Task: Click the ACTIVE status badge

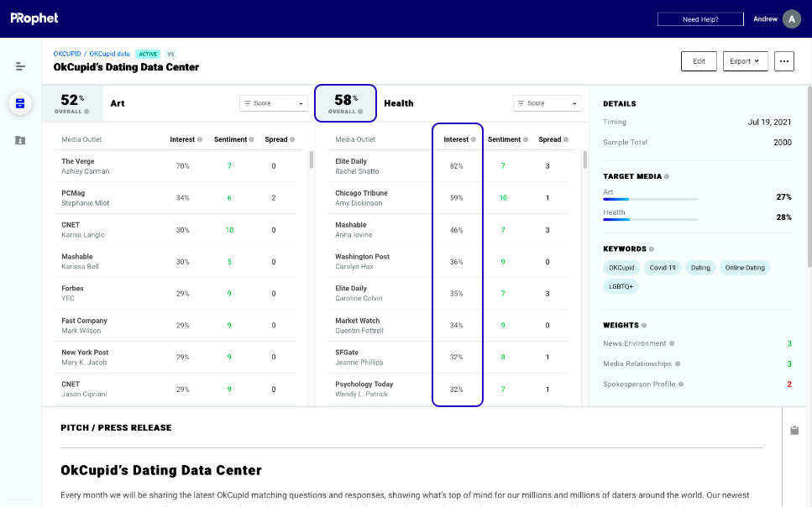Action: click(148, 54)
